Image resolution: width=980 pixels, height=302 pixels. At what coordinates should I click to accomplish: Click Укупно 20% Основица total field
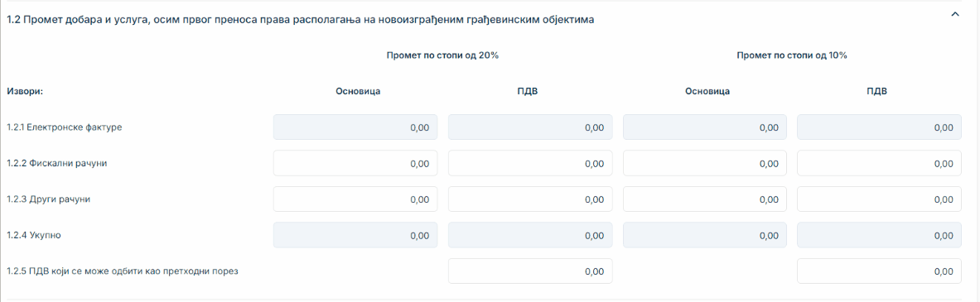click(x=355, y=235)
